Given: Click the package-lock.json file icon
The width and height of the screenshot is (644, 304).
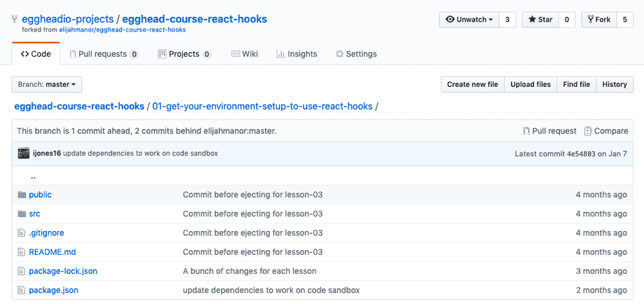Looking at the screenshot, I should 22,271.
